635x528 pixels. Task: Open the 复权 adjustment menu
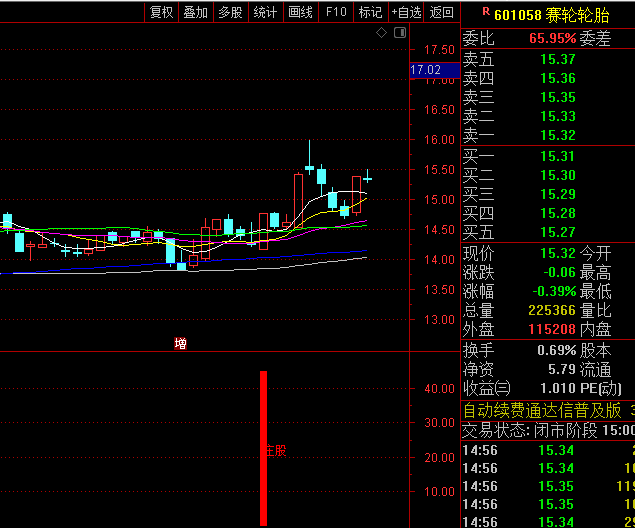pyautogui.click(x=162, y=12)
